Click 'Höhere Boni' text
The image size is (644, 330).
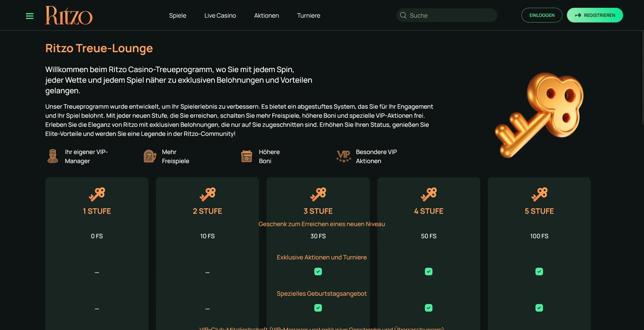[x=269, y=156]
